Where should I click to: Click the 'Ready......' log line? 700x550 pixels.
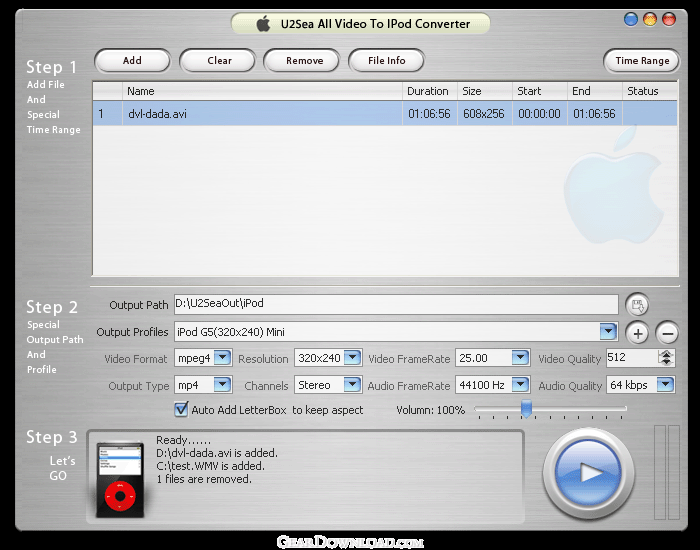pyautogui.click(x=183, y=440)
